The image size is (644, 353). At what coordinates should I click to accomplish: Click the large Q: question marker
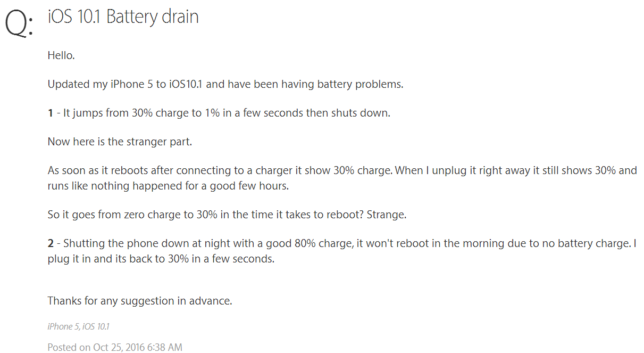[x=19, y=24]
